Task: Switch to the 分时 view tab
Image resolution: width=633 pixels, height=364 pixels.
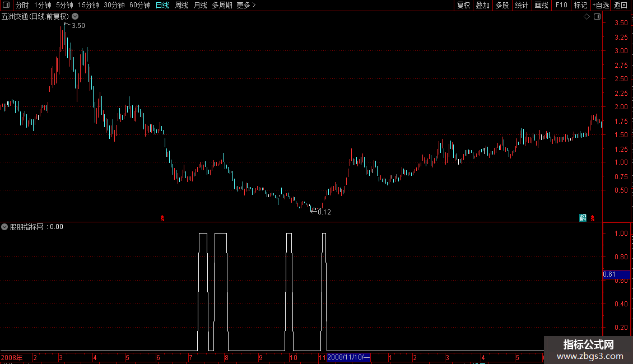Action: (22, 5)
